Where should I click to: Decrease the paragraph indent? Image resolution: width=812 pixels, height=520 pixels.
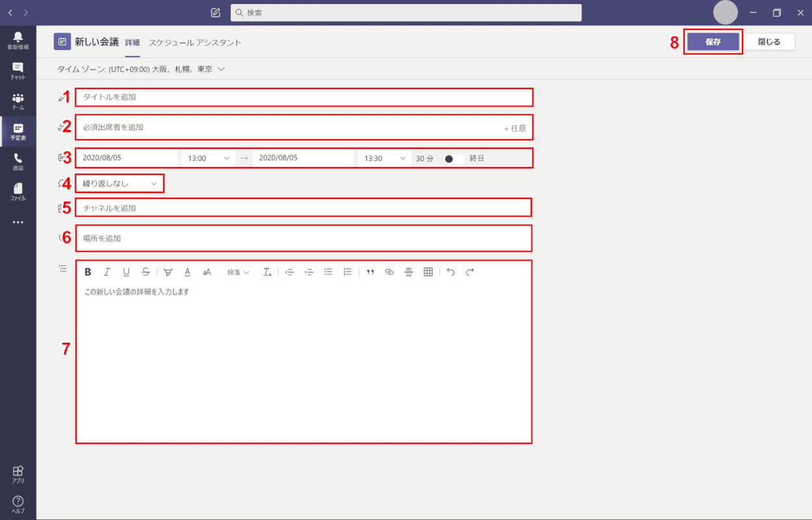pyautogui.click(x=290, y=272)
